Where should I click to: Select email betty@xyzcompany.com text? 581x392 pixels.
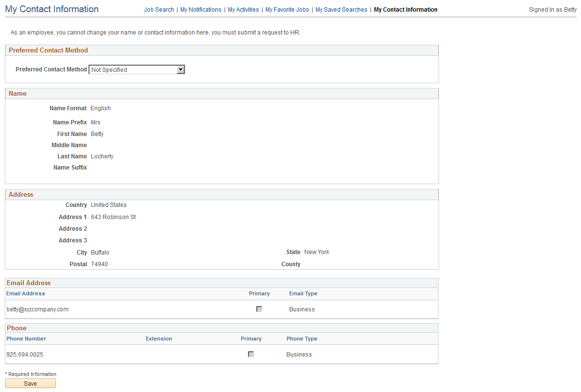click(37, 309)
